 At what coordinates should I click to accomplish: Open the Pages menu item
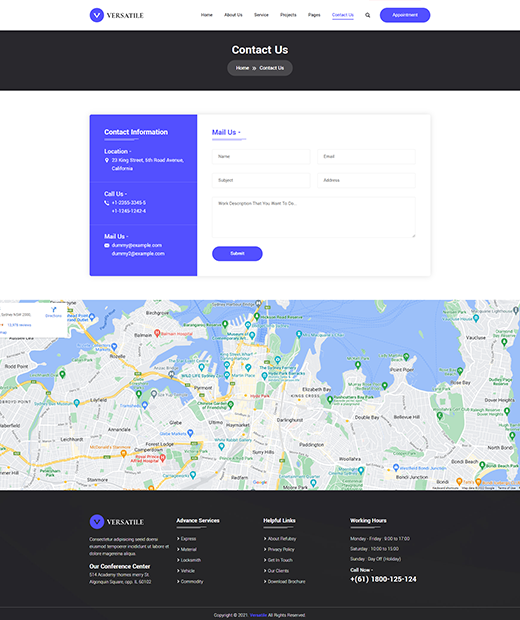pyautogui.click(x=314, y=15)
